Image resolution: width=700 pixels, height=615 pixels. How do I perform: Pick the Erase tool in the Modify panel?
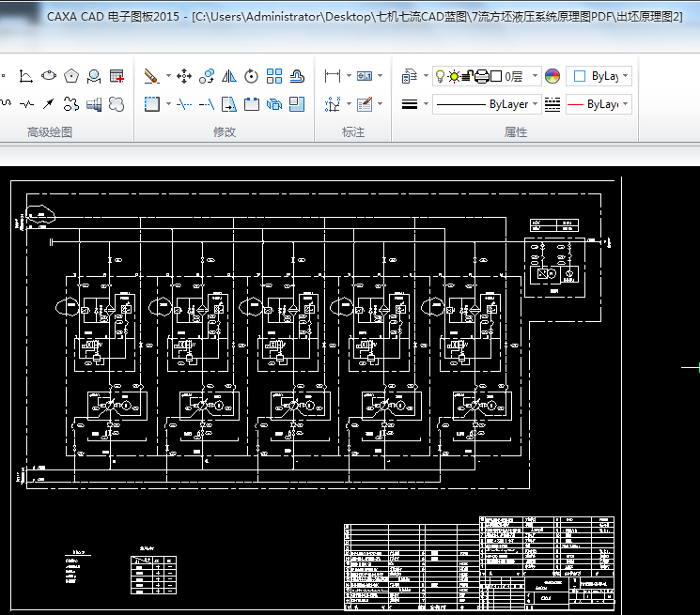152,76
